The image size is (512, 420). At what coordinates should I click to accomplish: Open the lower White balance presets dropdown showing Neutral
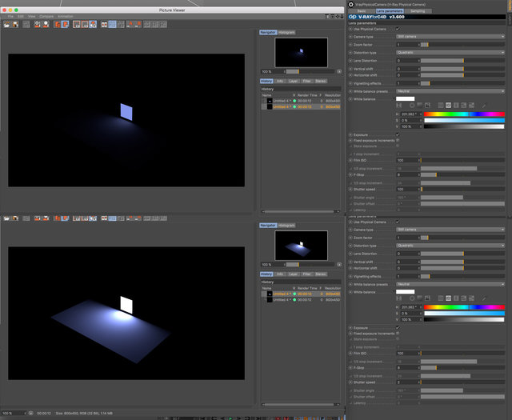(x=450, y=284)
